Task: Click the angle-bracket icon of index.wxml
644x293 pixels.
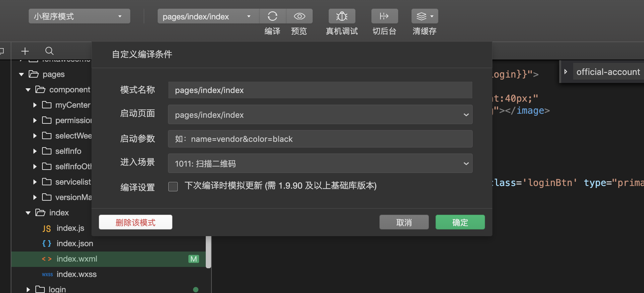Action: click(47, 259)
